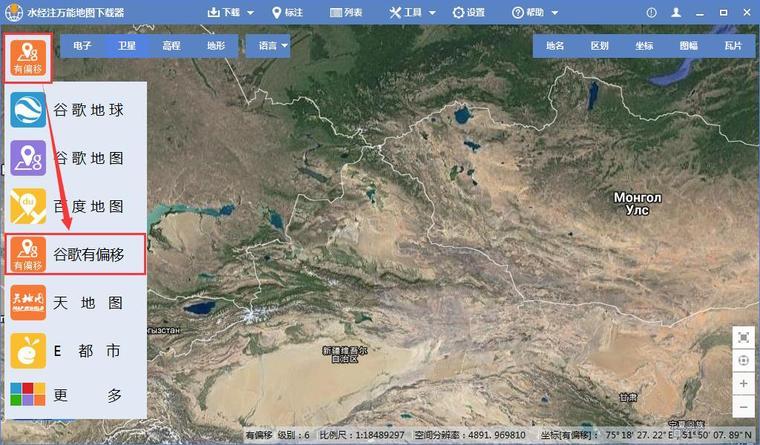
Task: Click the locate/center target icon
Action: [743, 361]
